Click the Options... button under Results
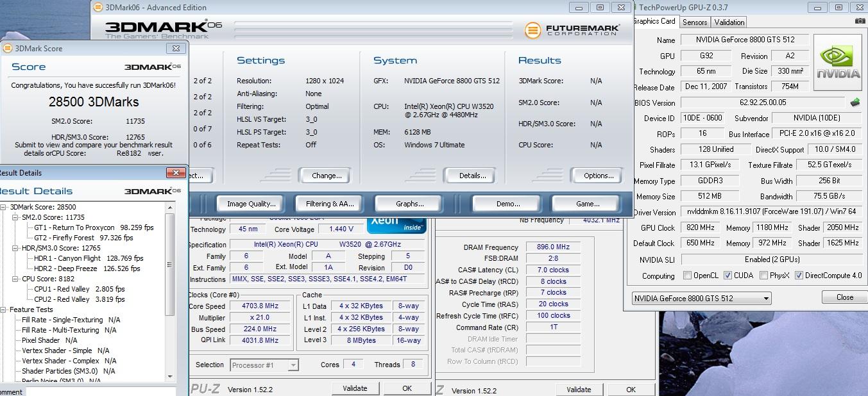The width and height of the screenshot is (868, 396). tap(598, 176)
